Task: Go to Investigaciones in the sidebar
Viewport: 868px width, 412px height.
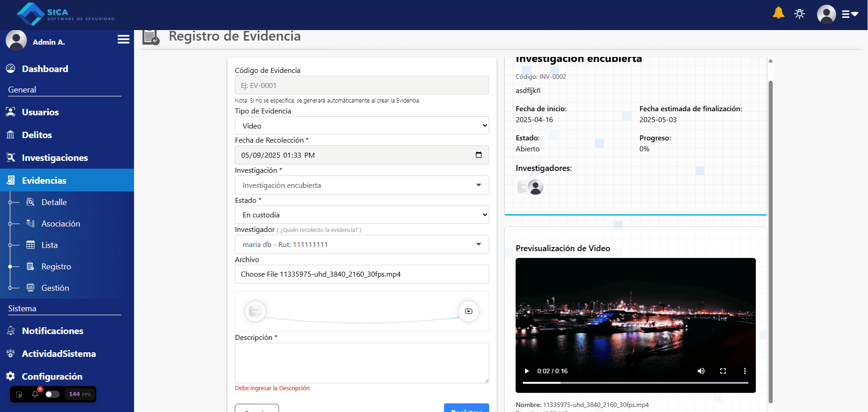Action: (x=55, y=158)
